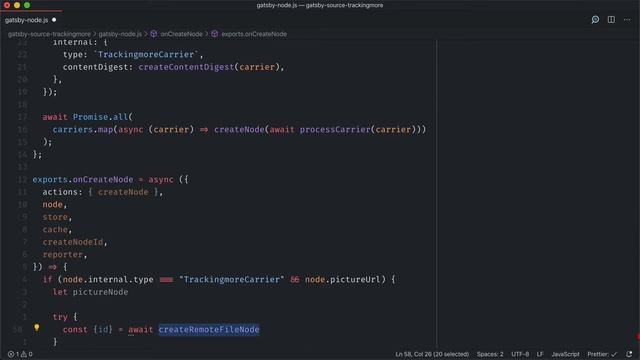Change indentation via Spaces: 2
This screenshot has height=360, width=640.
490,354
